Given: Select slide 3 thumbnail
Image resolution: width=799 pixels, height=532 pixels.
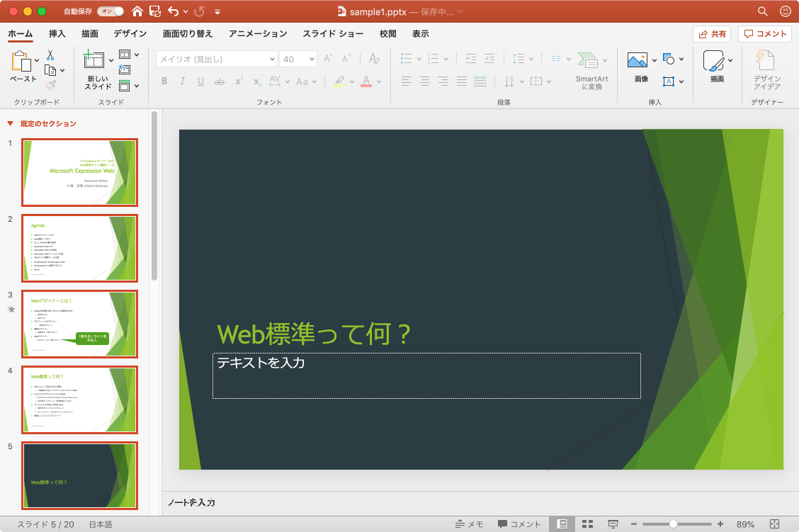Looking at the screenshot, I should click(x=79, y=324).
